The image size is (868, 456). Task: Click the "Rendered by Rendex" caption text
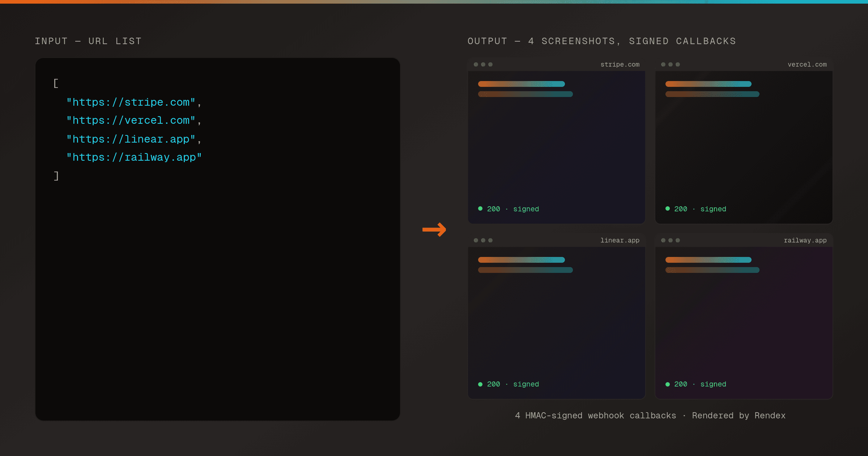(739, 415)
